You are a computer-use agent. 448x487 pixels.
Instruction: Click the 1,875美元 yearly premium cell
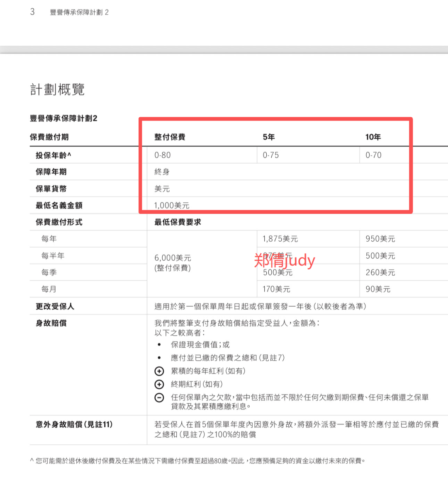point(280,239)
